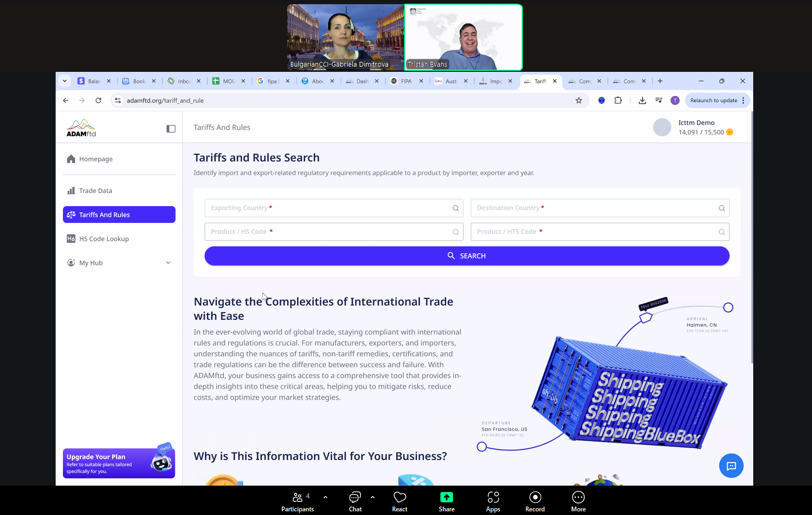812x515 pixels.
Task: Click the page vertical scrollbar
Action: point(752,237)
